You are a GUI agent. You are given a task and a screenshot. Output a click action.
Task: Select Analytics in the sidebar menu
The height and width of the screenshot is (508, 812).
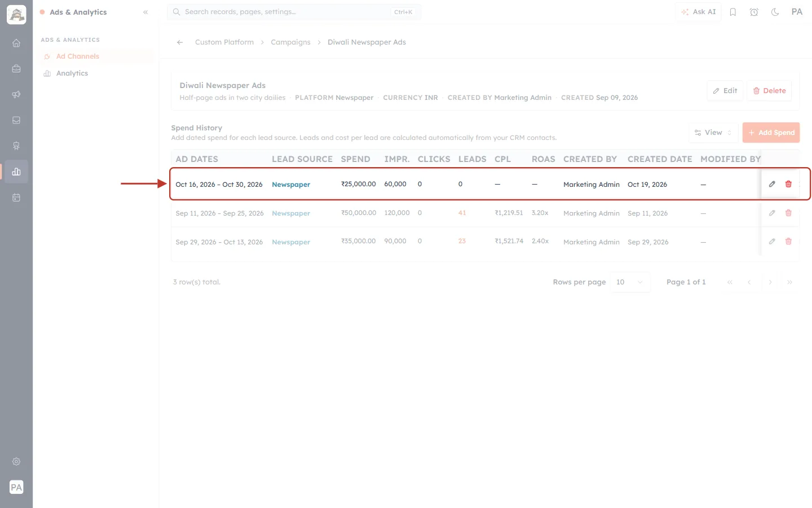[96, 73]
